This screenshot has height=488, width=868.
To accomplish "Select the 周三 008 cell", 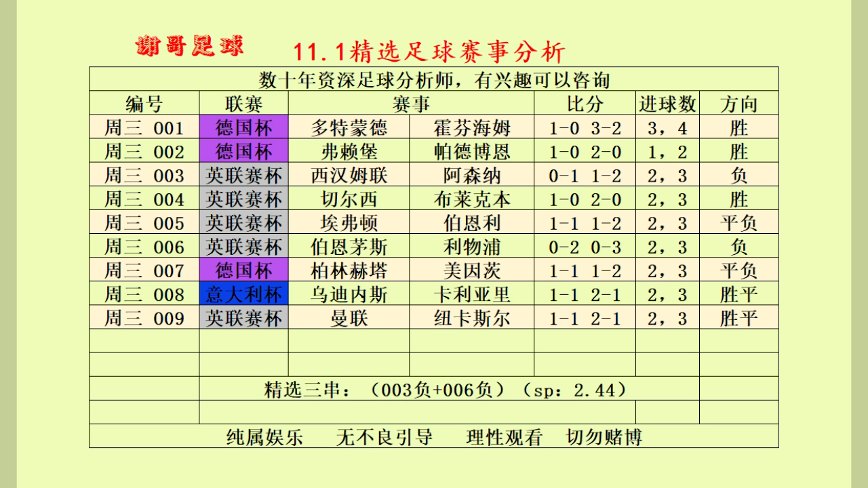I will tap(144, 294).
